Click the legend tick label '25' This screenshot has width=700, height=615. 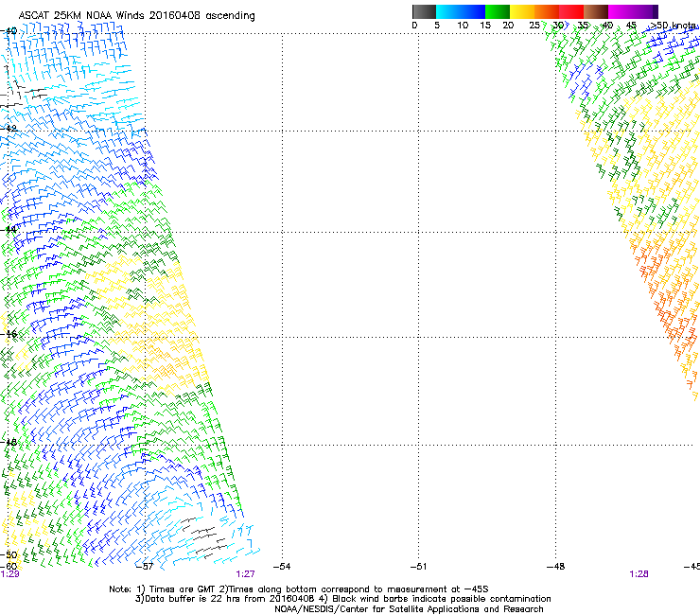coord(534,26)
